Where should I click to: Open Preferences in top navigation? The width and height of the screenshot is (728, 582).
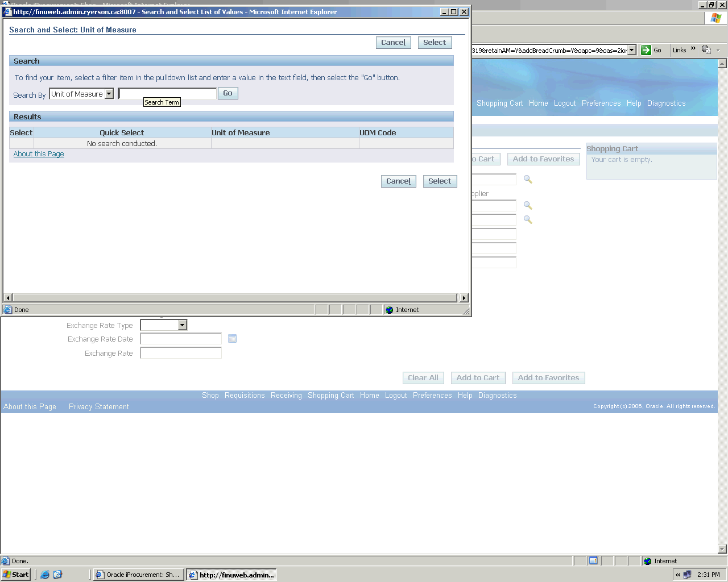tap(601, 103)
